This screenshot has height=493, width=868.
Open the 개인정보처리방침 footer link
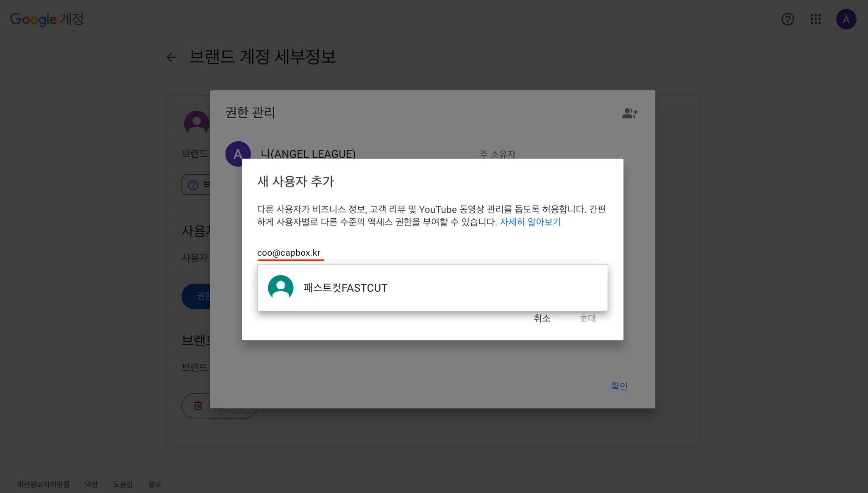[43, 484]
